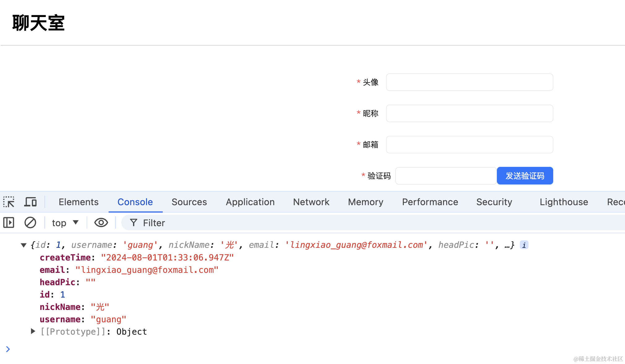Activate the inspect element picker icon

pyautogui.click(x=9, y=202)
